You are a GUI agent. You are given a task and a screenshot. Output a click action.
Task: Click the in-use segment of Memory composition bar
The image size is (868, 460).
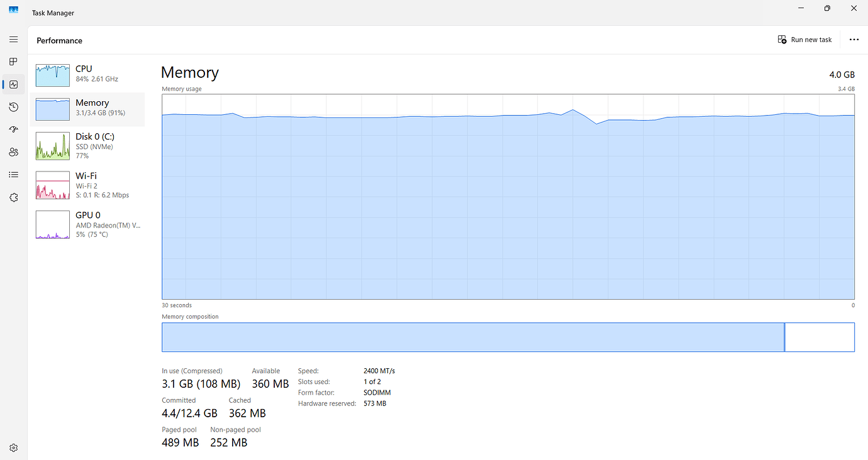click(x=473, y=337)
